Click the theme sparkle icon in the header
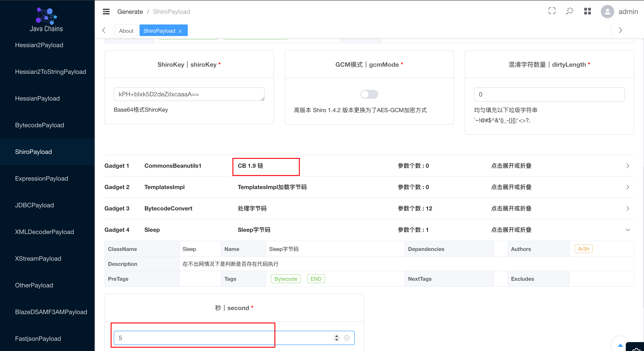 pyautogui.click(x=570, y=11)
